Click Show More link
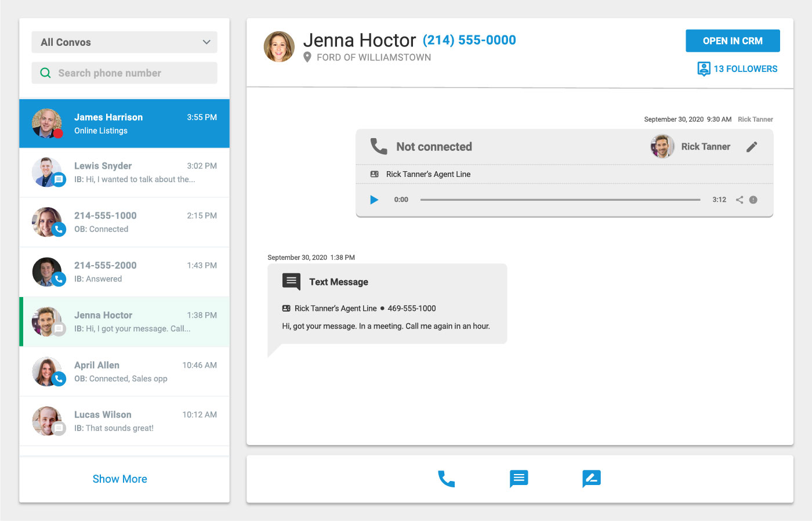Screen dimensions: 812x521 tap(120, 479)
